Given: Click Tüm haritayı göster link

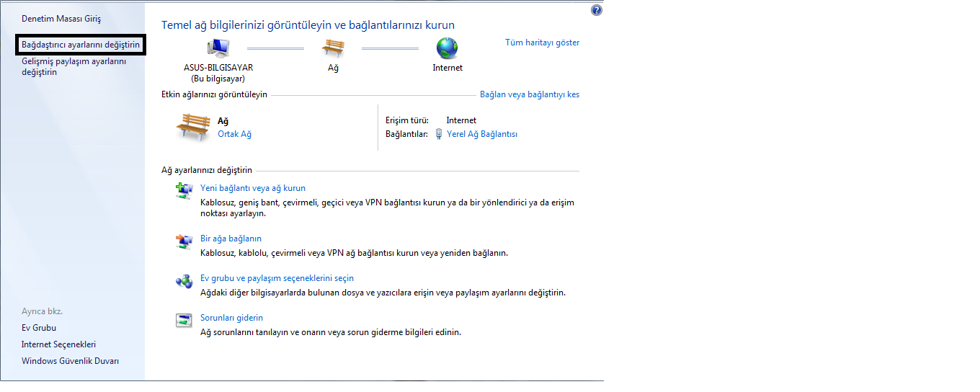Looking at the screenshot, I should (x=542, y=43).
